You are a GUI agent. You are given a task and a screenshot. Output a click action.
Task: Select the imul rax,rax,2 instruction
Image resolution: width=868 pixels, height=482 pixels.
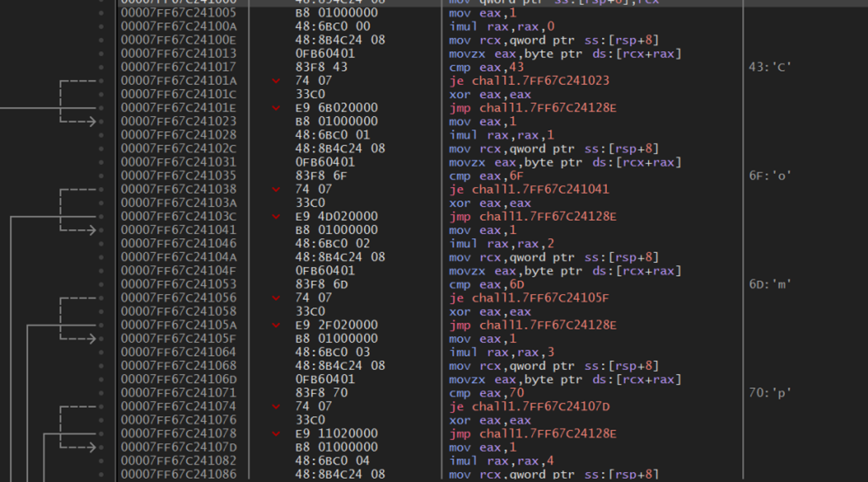click(502, 244)
